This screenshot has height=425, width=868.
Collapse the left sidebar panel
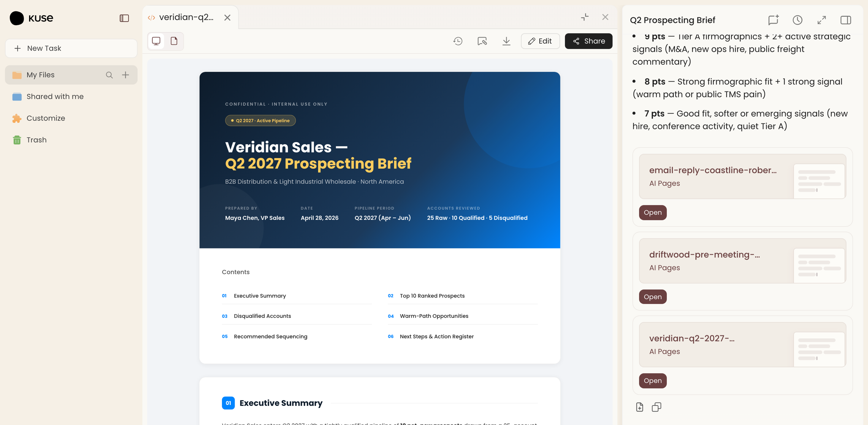(124, 18)
